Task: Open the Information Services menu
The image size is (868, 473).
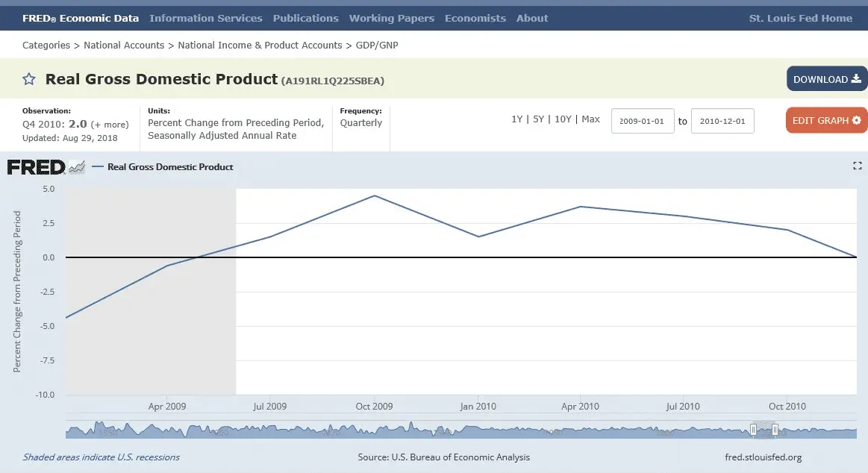Action: coord(206,18)
